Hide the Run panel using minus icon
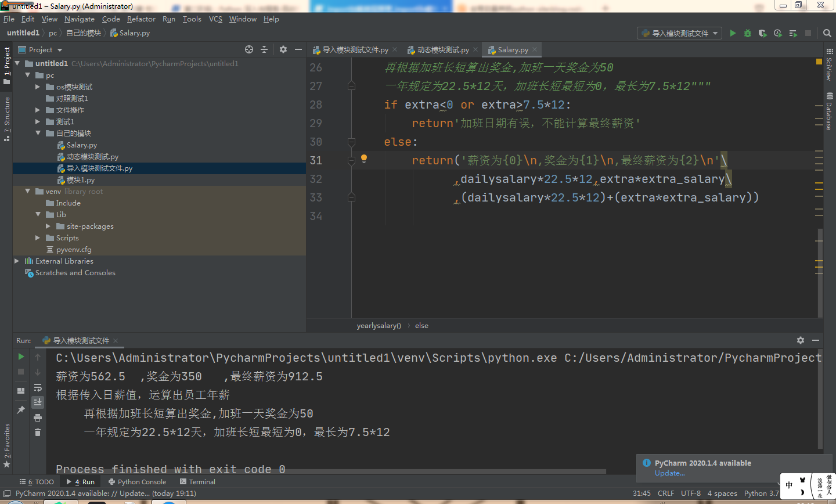The width and height of the screenshot is (836, 504). tap(816, 340)
